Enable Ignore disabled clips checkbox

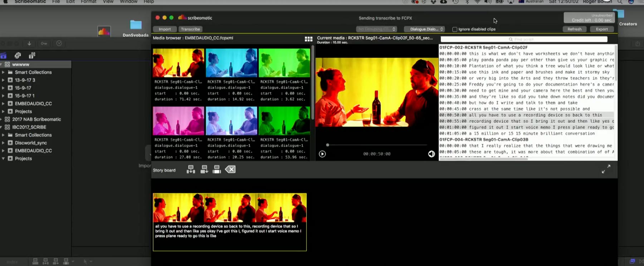455,29
